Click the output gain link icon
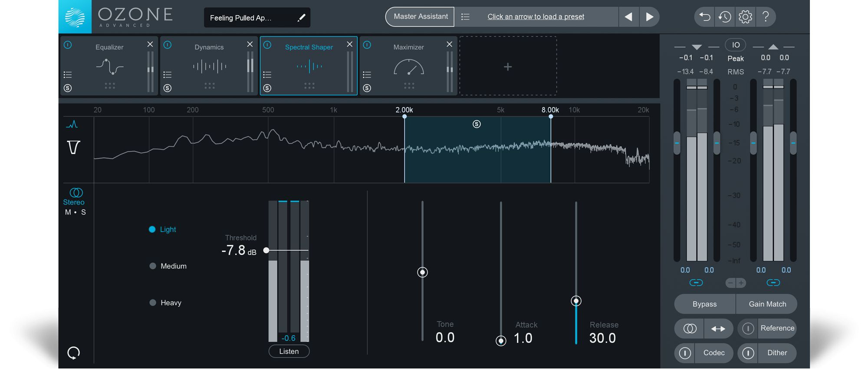868x375 pixels. [x=773, y=283]
